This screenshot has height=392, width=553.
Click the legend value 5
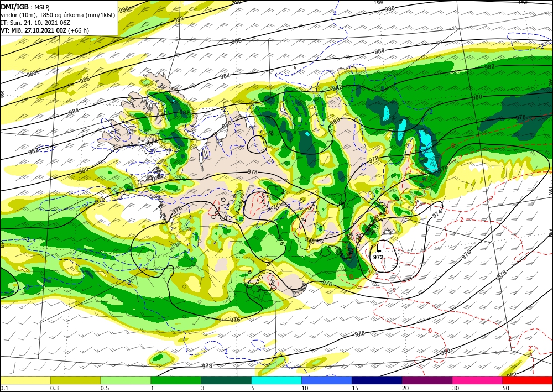(x=253, y=388)
